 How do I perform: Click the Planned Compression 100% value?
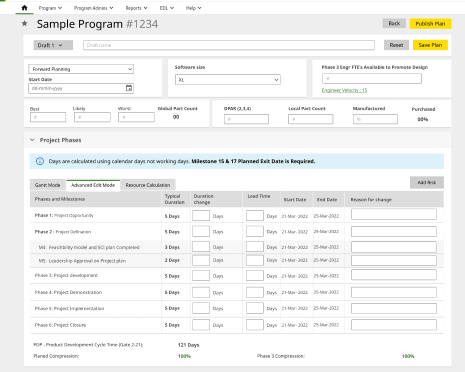(x=184, y=356)
